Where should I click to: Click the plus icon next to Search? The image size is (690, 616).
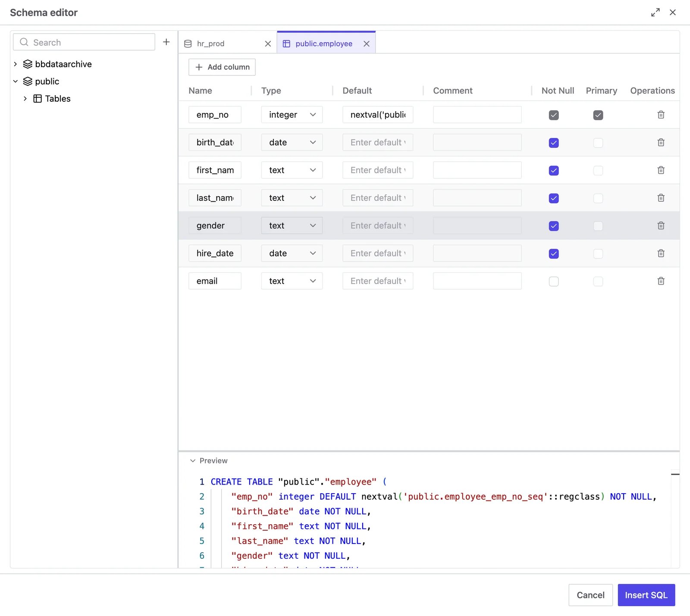166,42
